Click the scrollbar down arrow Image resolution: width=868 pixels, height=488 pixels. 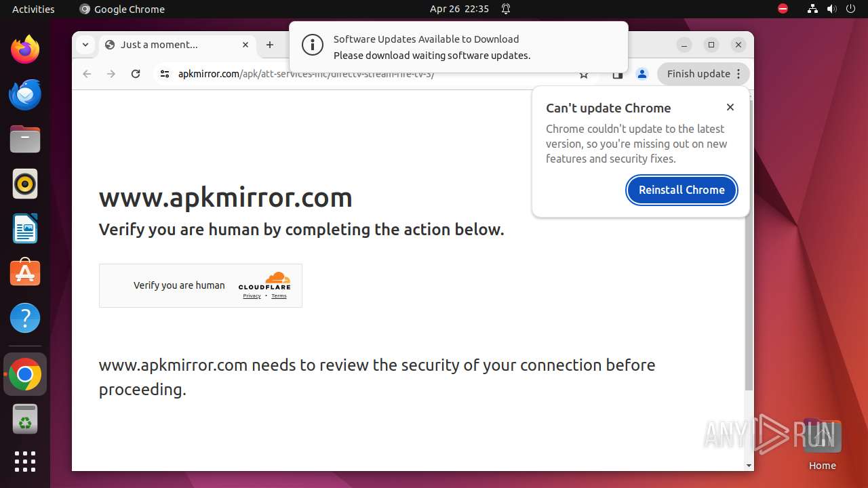point(749,466)
